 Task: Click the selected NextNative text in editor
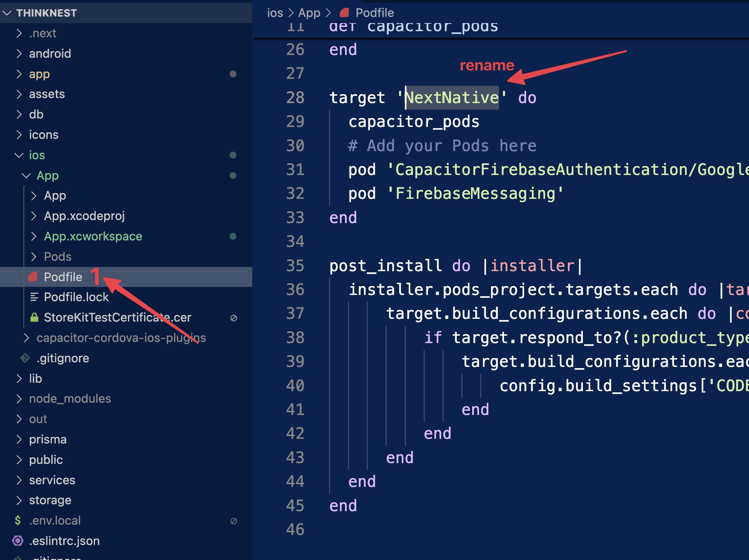pyautogui.click(x=452, y=98)
